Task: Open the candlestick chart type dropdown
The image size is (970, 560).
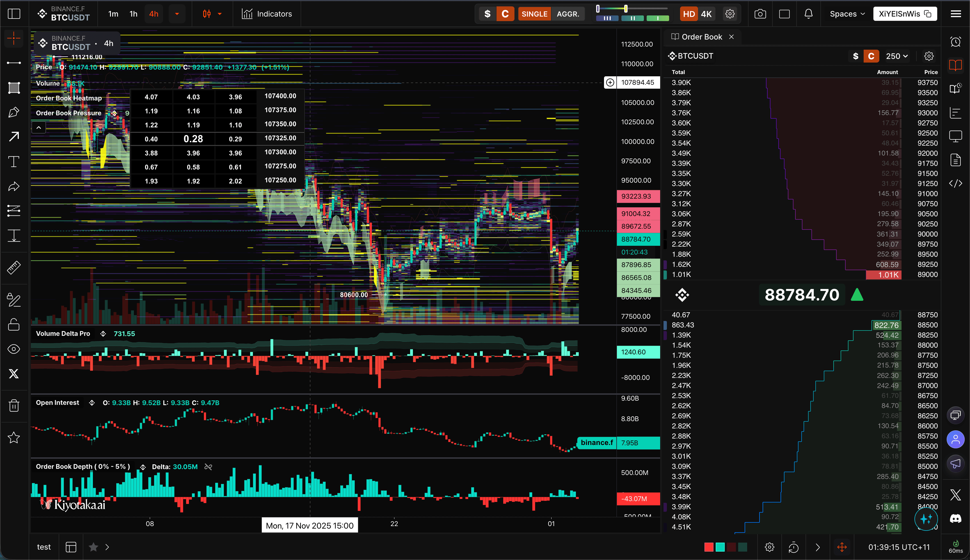Action: click(220, 14)
